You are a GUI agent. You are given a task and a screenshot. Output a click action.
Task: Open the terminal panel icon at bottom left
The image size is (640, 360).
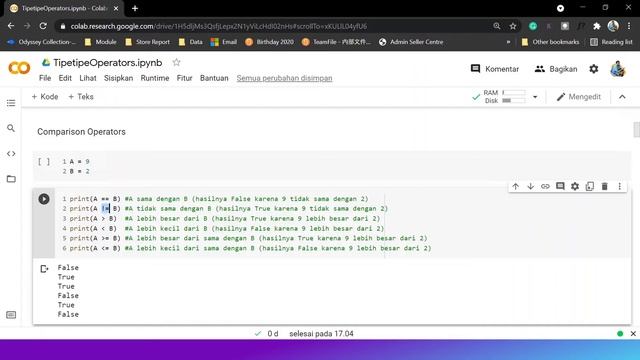(x=11, y=315)
